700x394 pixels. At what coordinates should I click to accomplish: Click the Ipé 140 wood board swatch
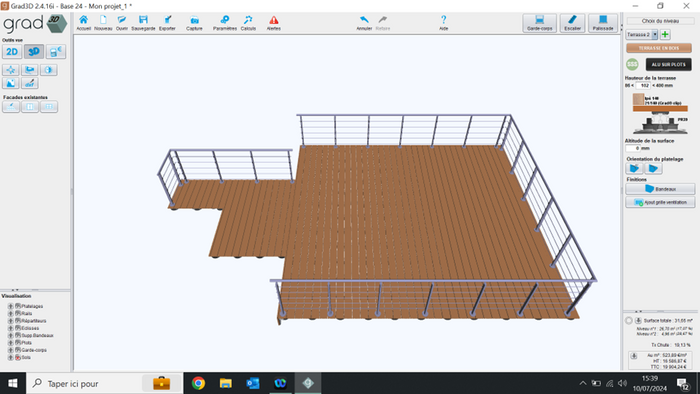(638, 99)
